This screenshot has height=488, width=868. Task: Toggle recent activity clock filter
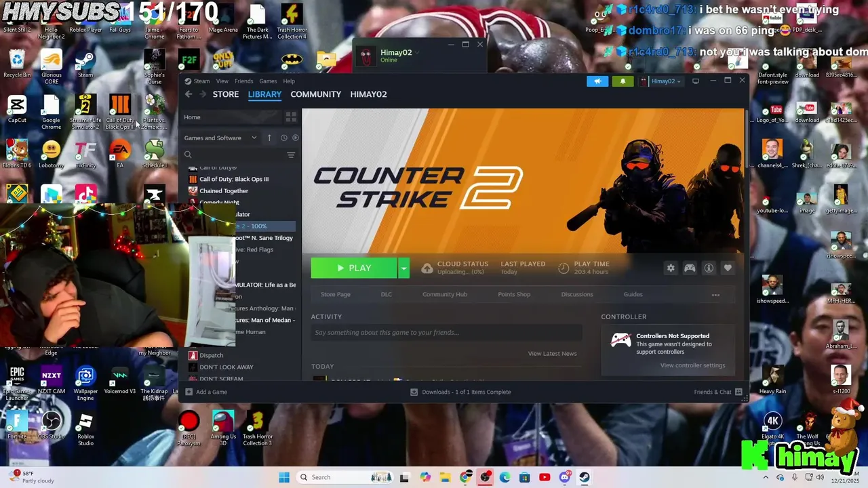284,138
